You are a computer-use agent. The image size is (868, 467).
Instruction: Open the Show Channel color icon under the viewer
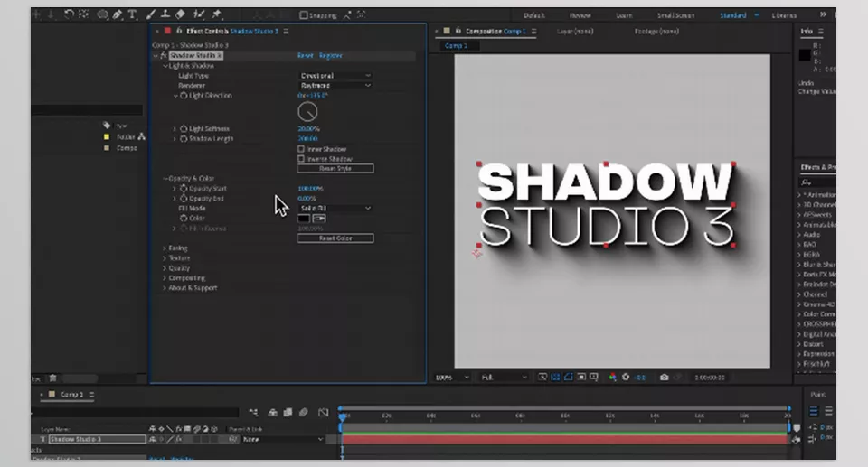coord(613,378)
